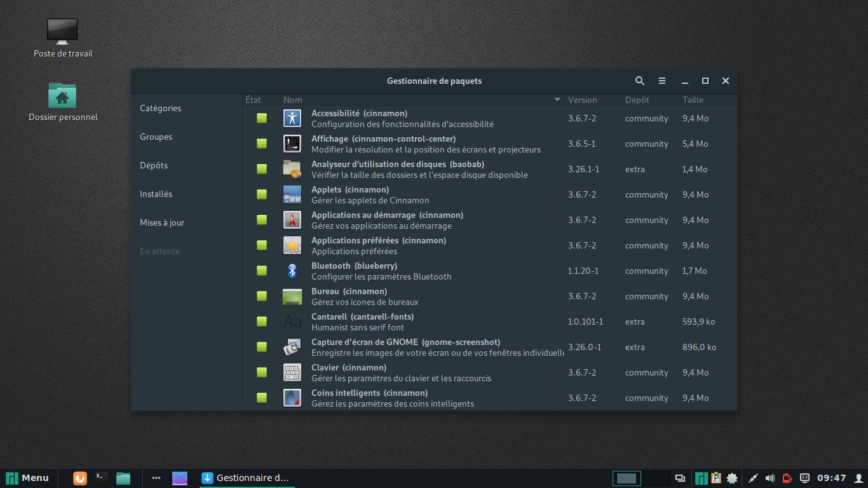Open the Catégories sidebar section
The image size is (868, 488).
tap(160, 108)
